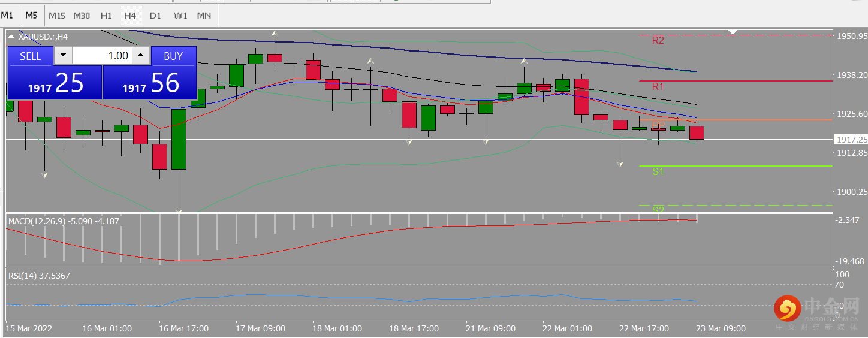Click MACD scale value -19.468
The width and height of the screenshot is (868, 338).
pyautogui.click(x=850, y=261)
